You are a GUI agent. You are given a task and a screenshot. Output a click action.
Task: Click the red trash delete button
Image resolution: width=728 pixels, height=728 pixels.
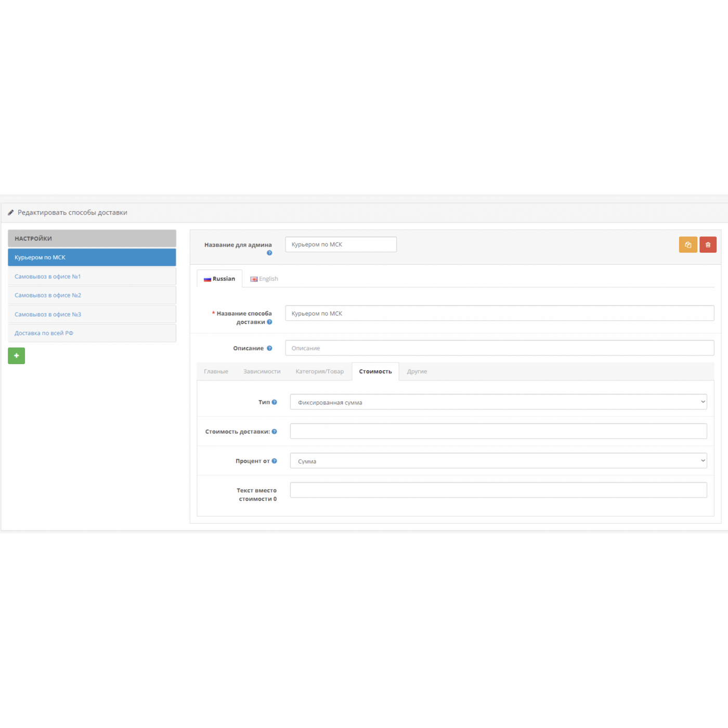coord(708,244)
